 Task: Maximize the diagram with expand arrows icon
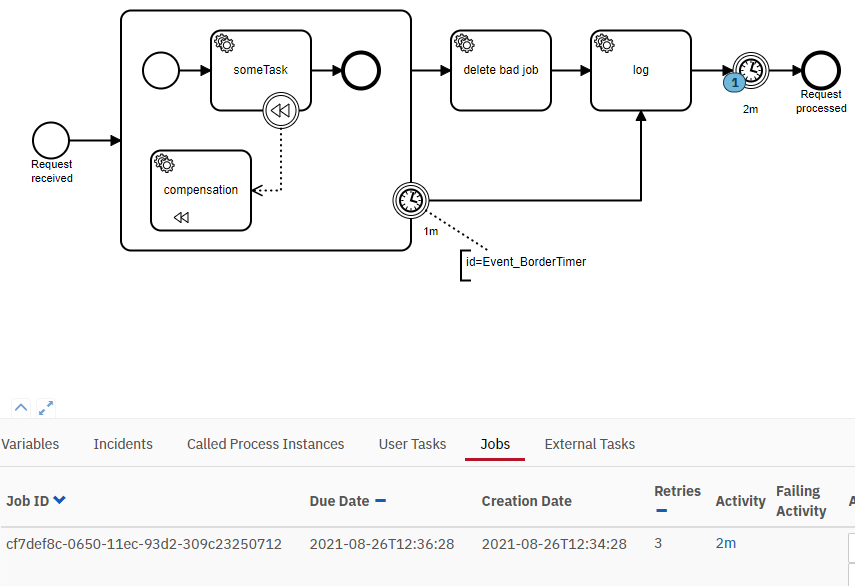[46, 407]
